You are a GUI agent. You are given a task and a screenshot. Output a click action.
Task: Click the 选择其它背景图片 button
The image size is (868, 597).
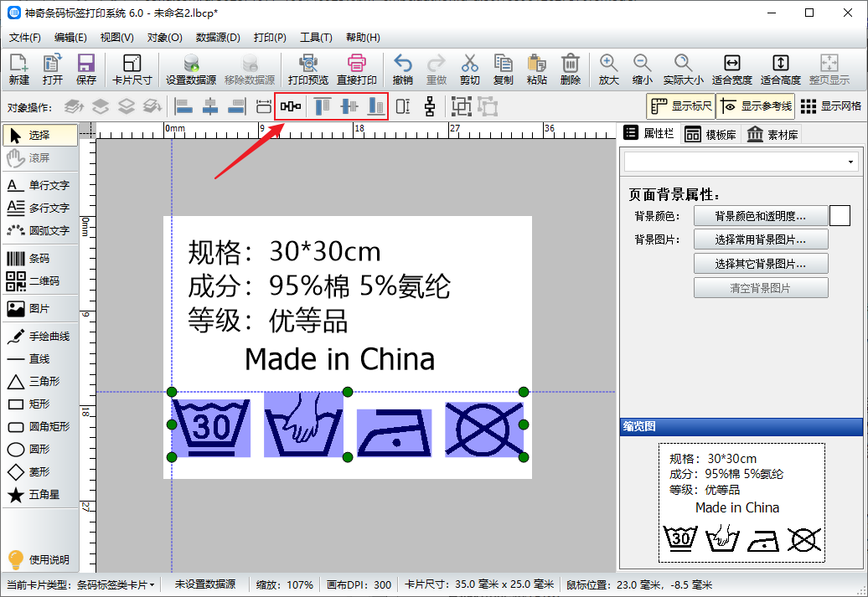(761, 264)
